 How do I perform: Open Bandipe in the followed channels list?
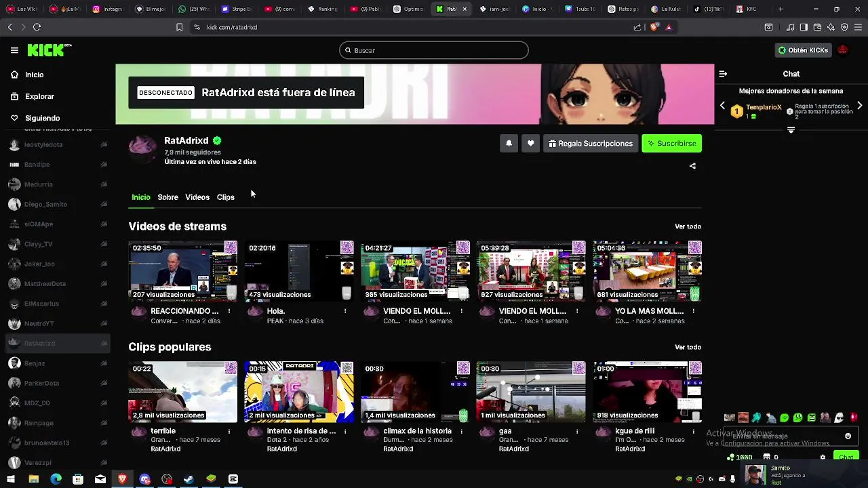coord(58,165)
